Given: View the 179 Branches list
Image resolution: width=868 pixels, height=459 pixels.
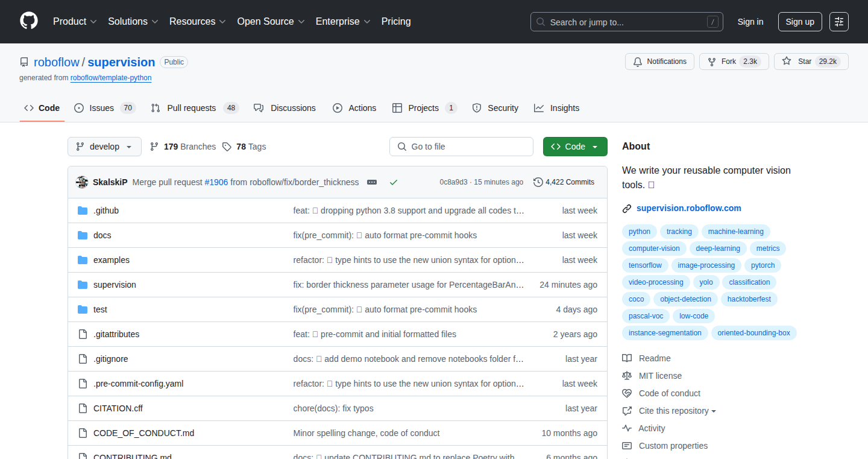Looking at the screenshot, I should (183, 147).
